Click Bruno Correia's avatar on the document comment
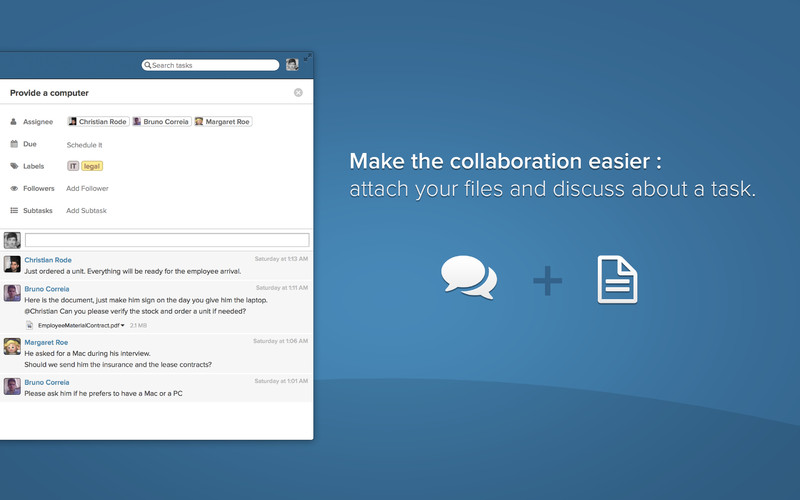The image size is (800, 500). [12, 293]
